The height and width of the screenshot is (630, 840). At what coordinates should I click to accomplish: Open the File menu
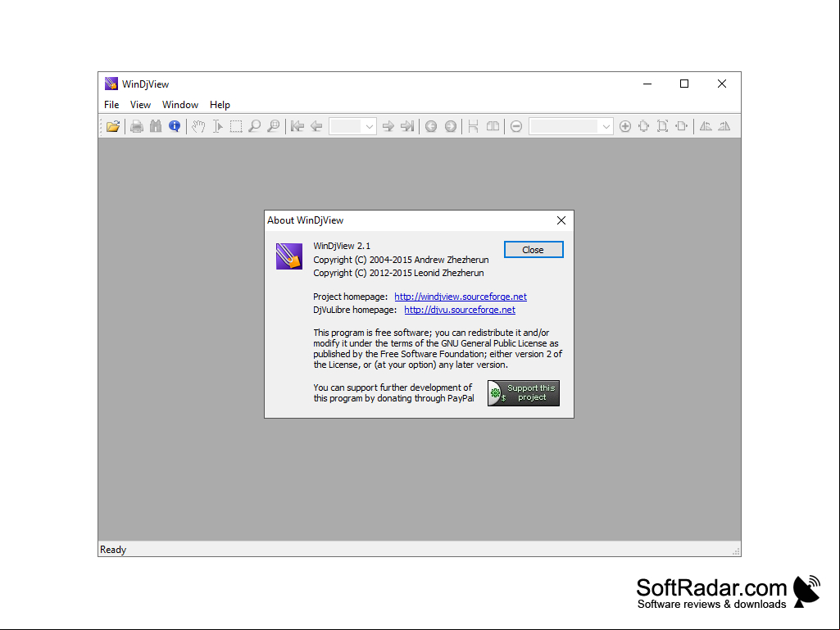pyautogui.click(x=111, y=105)
